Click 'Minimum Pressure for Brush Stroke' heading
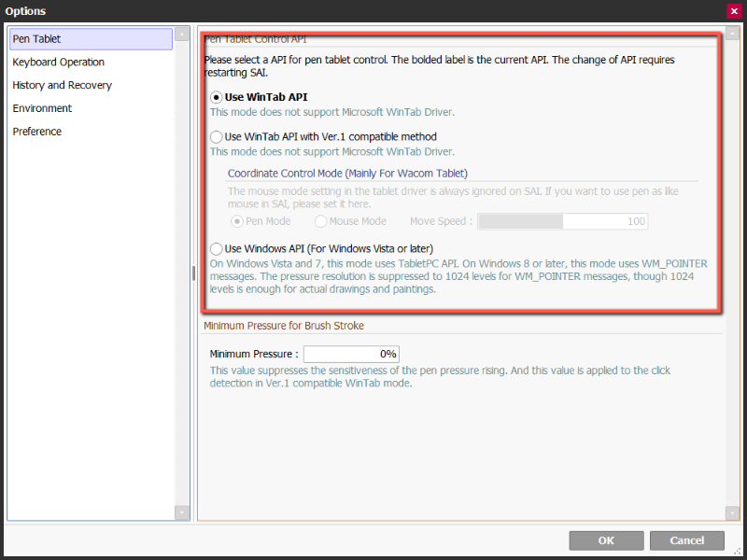This screenshot has height=560, width=747. point(284,326)
